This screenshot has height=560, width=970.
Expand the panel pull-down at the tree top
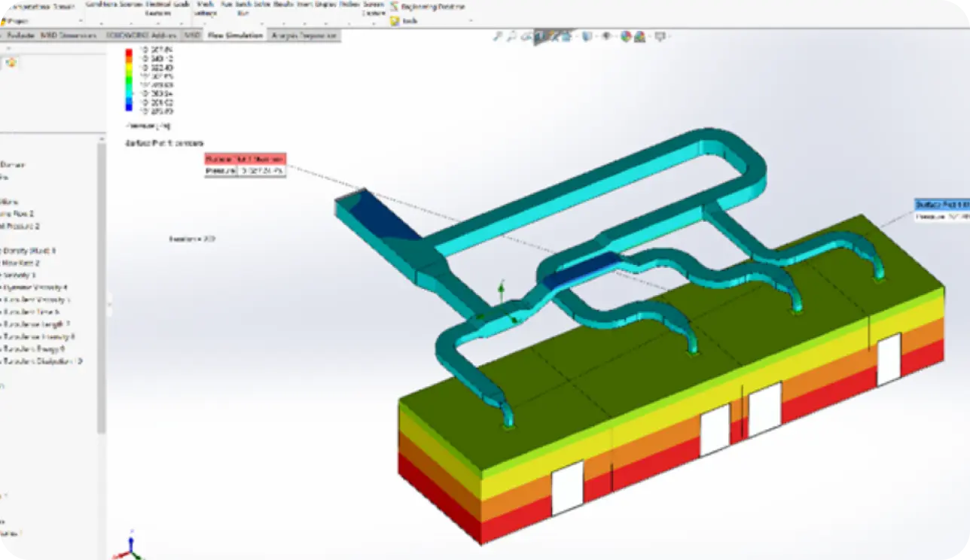pyautogui.click(x=102, y=138)
